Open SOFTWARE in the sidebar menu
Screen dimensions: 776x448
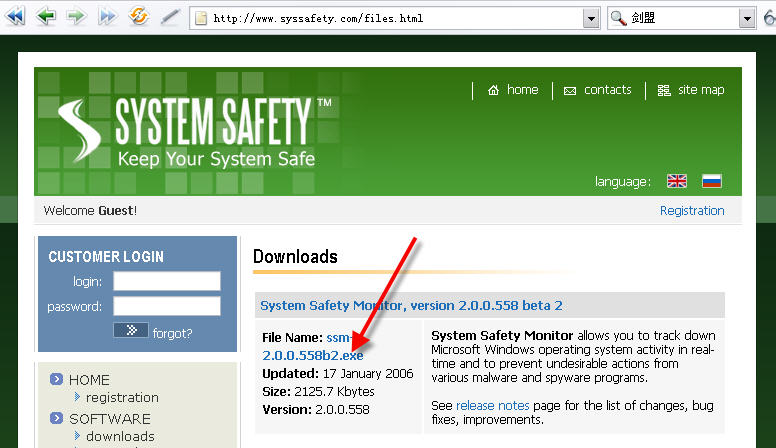tap(109, 419)
